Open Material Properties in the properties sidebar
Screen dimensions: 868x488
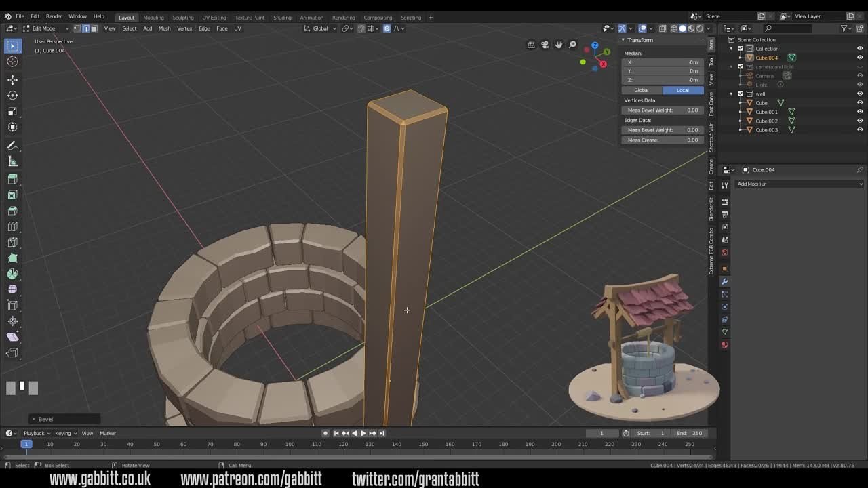724,344
